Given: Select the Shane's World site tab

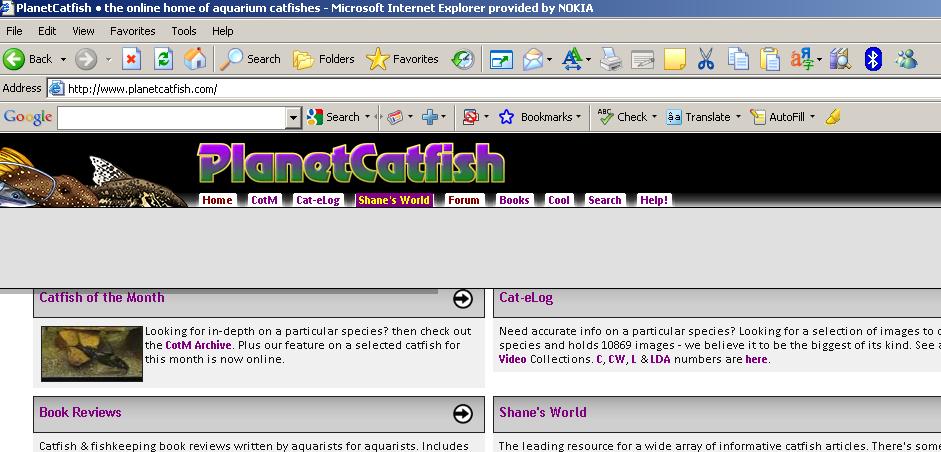Looking at the screenshot, I should (x=394, y=200).
